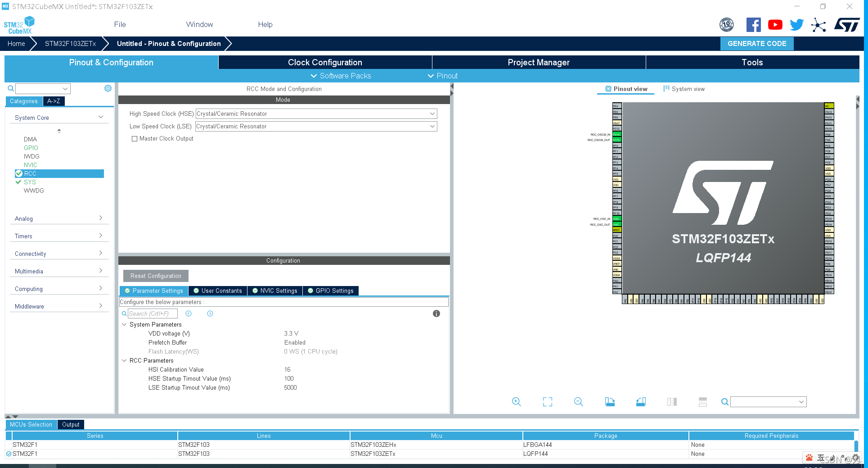Open the Software Packs dropdown
This screenshot has height=468, width=868.
tap(341, 76)
